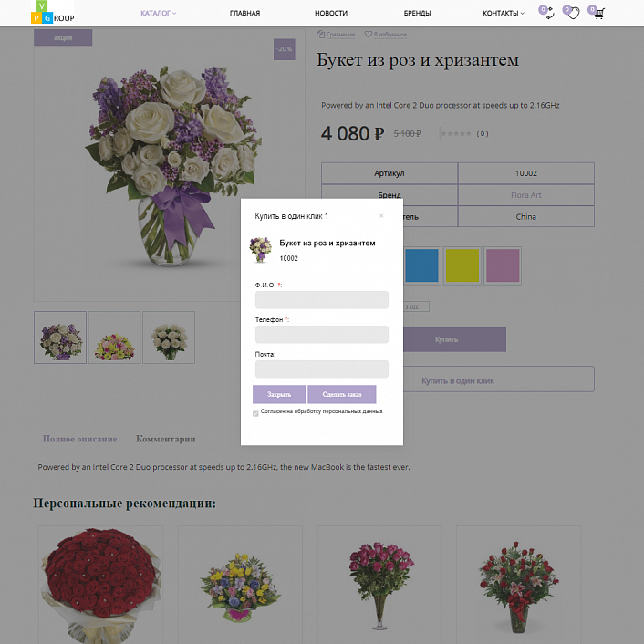This screenshot has height=644, width=644.
Task: Click the Ф.И.О. input field
Action: click(x=322, y=300)
